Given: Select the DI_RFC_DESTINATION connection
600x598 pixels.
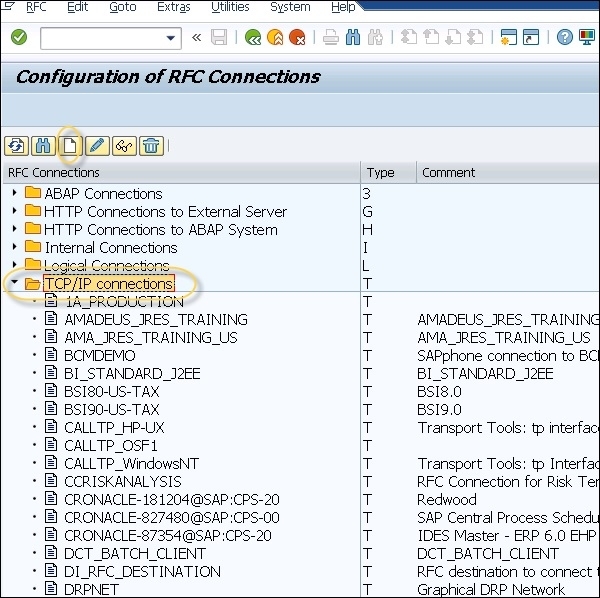Looking at the screenshot, I should coord(142,571).
